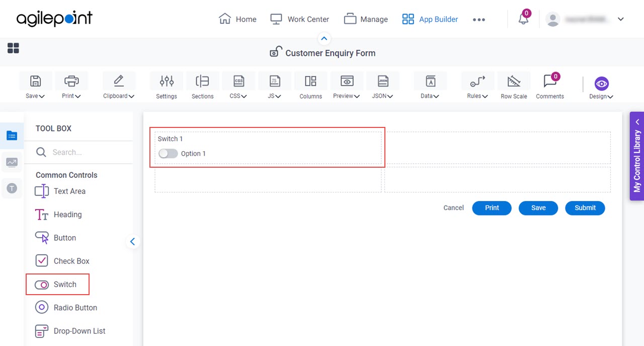Collapse the tool box panel arrow
644x346 pixels.
pyautogui.click(x=132, y=242)
